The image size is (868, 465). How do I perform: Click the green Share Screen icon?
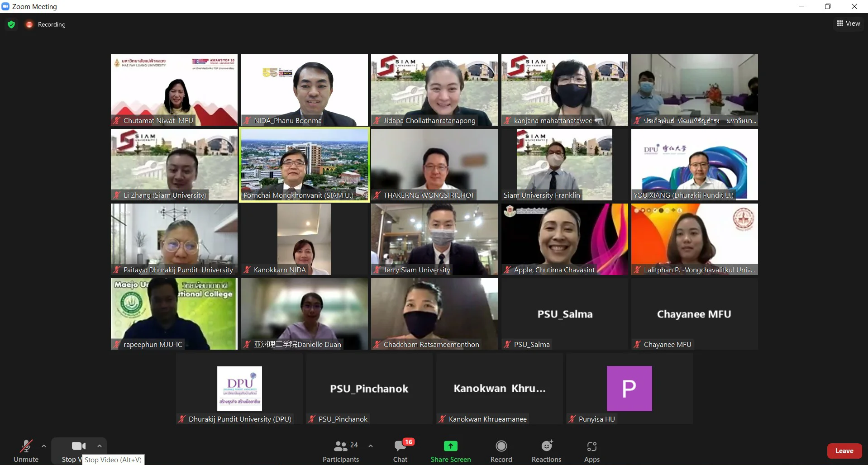[450, 446]
